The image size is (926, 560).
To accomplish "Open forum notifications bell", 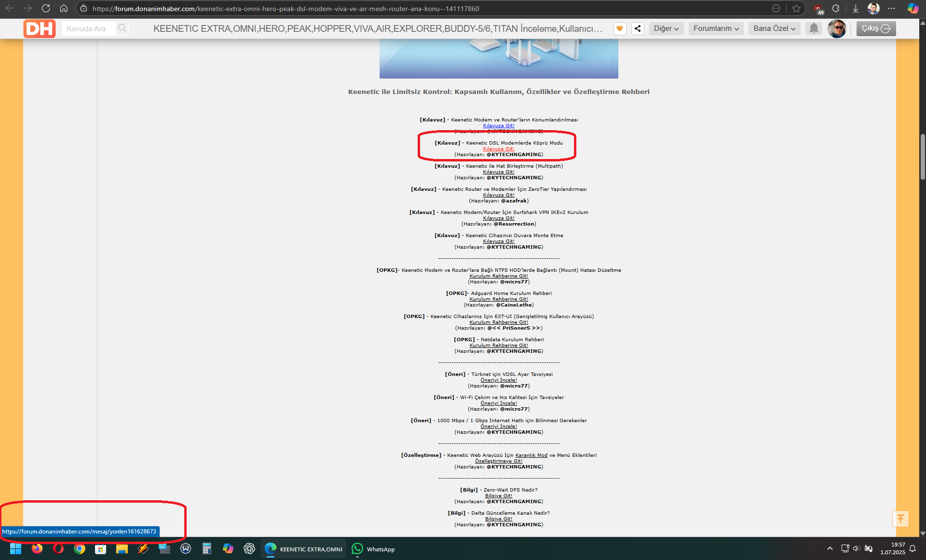I will (814, 28).
